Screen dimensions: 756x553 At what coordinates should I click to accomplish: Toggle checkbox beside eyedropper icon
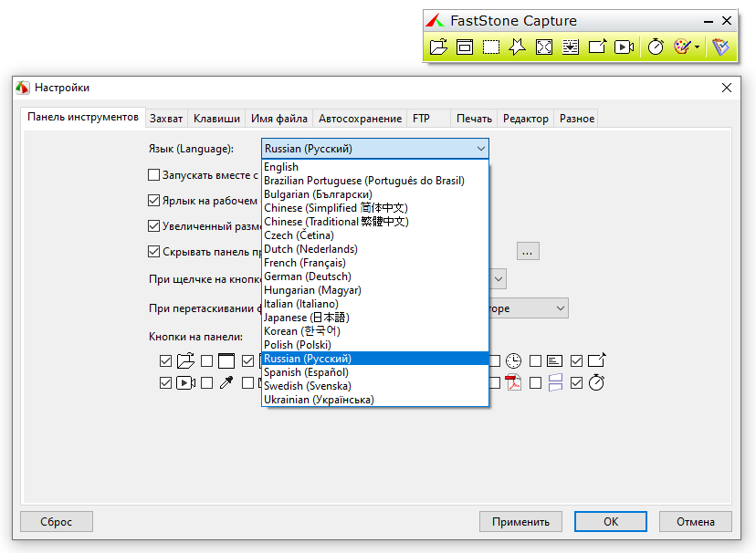pyautogui.click(x=207, y=383)
